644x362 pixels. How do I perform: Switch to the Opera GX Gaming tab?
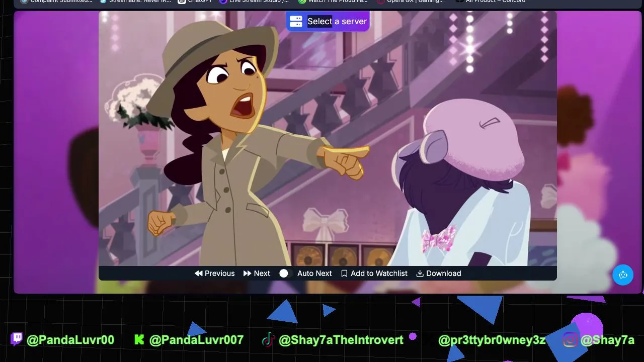(411, 2)
